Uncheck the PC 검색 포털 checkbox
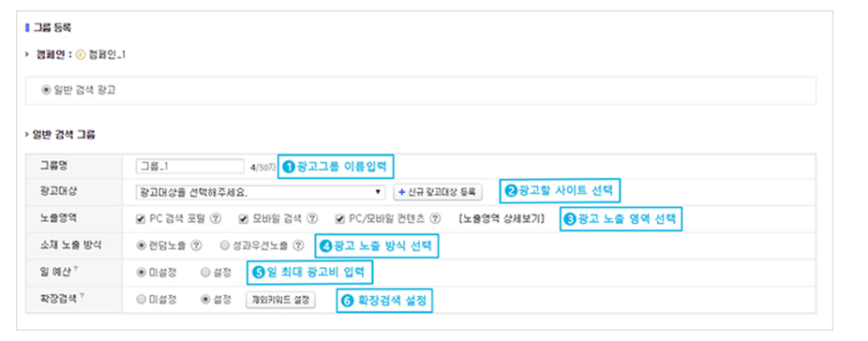 point(140,219)
